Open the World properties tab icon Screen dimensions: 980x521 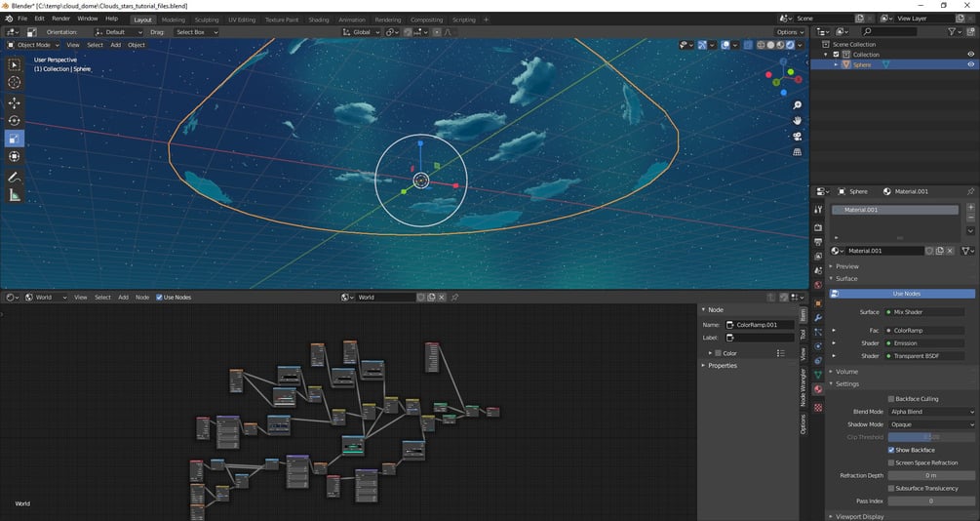(817, 285)
